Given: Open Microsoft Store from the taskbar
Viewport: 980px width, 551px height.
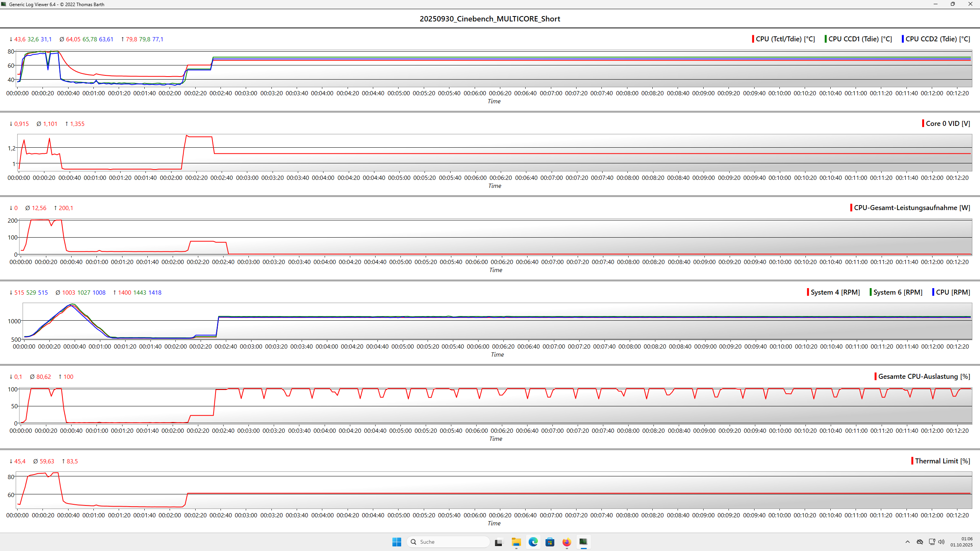Looking at the screenshot, I should tap(550, 542).
